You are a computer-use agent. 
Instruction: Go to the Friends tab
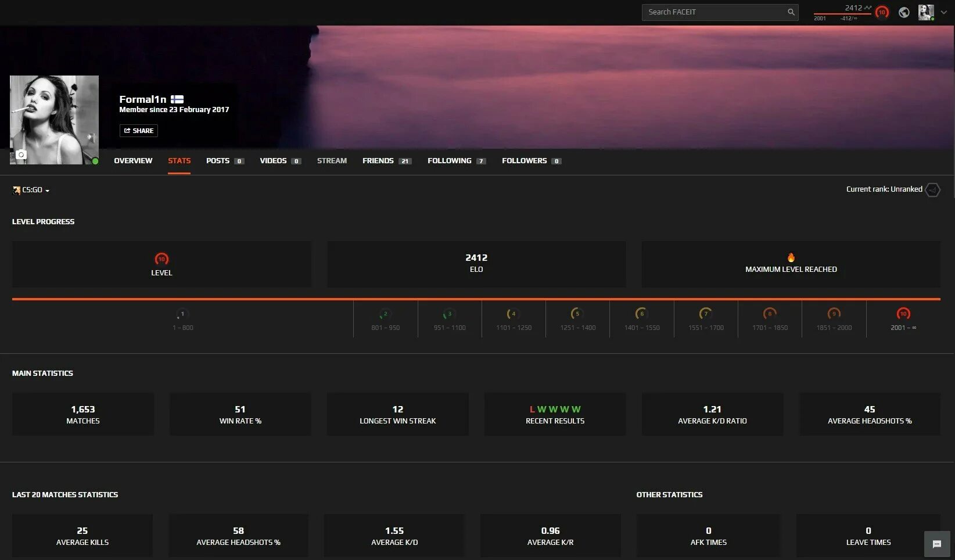pos(387,161)
